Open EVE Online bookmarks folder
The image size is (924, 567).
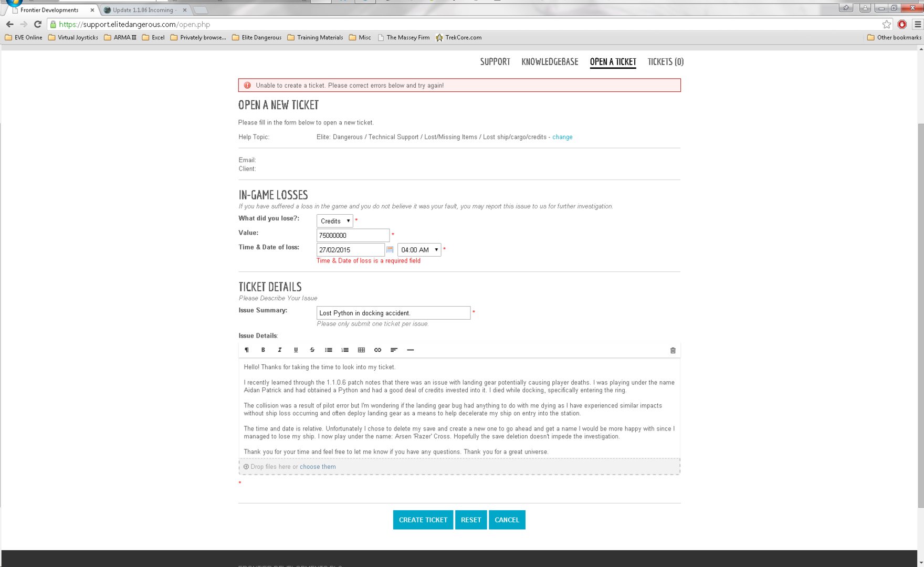24,38
